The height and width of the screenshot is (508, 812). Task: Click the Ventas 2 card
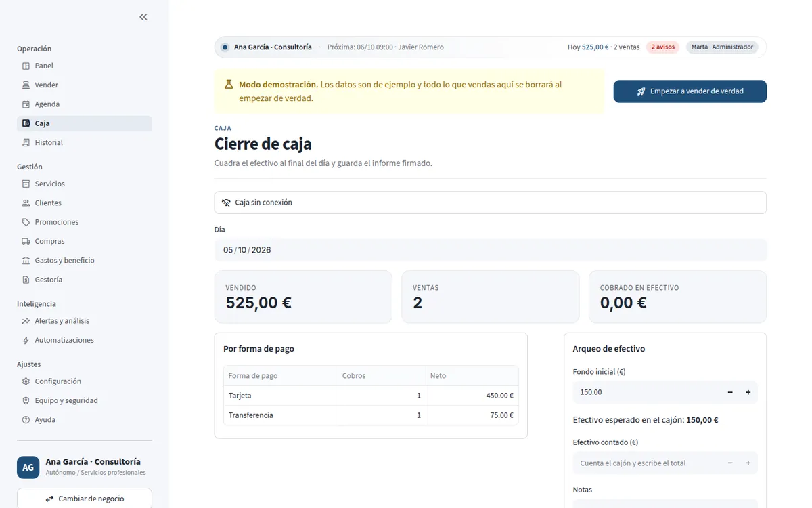point(491,297)
